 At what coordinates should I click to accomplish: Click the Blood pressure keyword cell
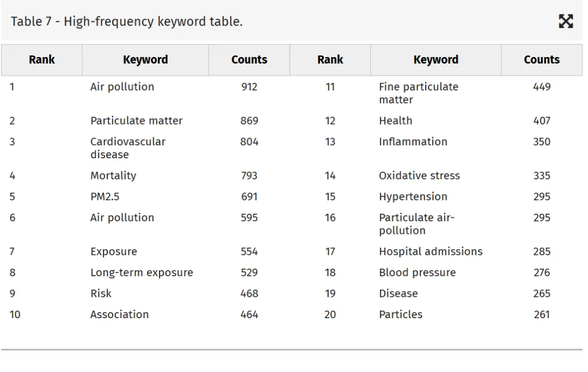(x=417, y=272)
